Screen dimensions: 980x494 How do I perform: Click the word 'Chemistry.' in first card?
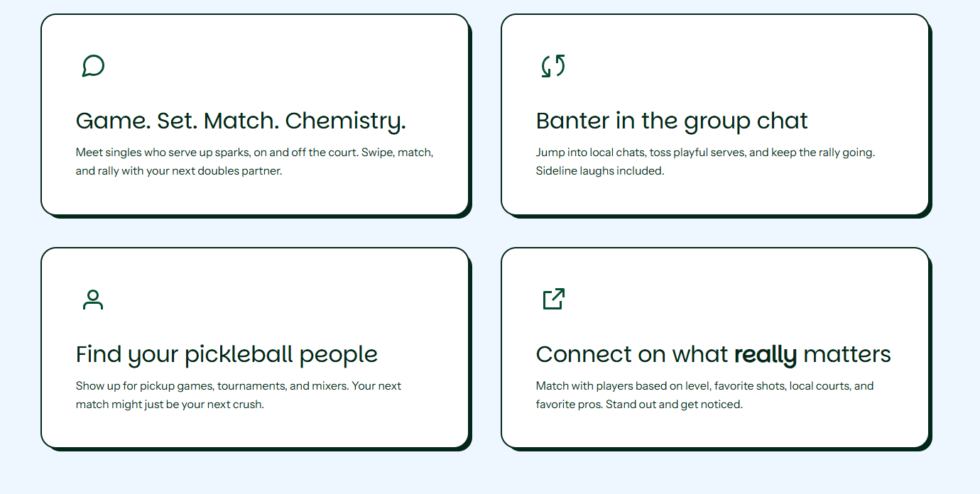click(346, 121)
